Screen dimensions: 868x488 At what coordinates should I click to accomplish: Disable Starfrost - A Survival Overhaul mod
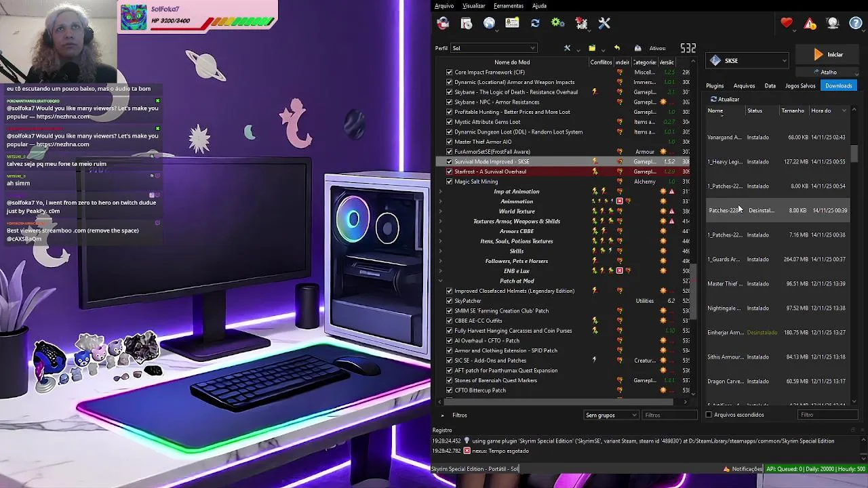[x=449, y=171]
